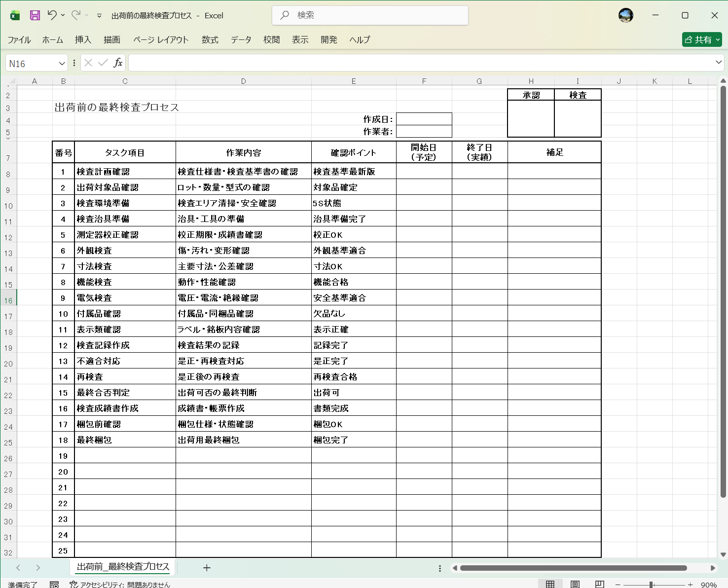Select Normal view in status bar
The height and width of the screenshot is (588, 728).
pos(550,585)
